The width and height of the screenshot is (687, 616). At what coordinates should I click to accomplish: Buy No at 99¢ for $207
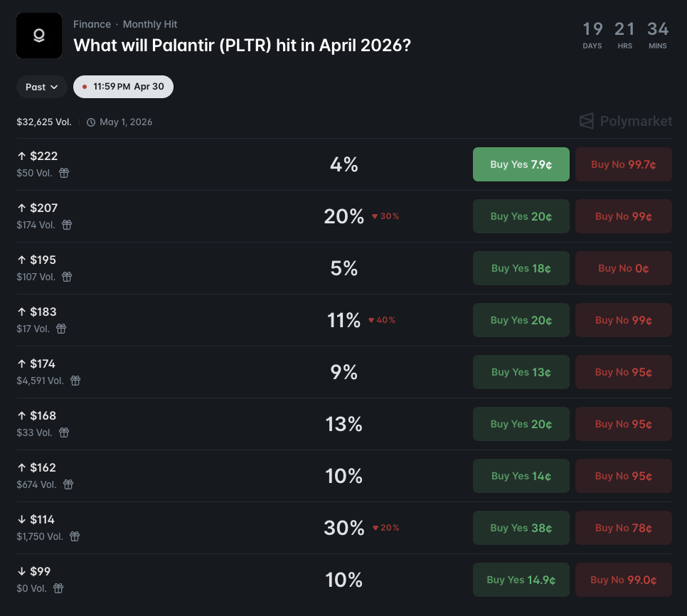click(x=623, y=216)
